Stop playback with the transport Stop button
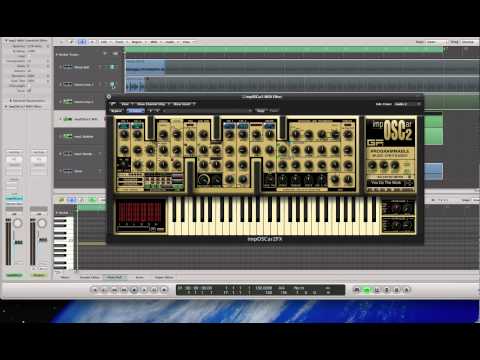The image size is (480, 360). coord(134,290)
